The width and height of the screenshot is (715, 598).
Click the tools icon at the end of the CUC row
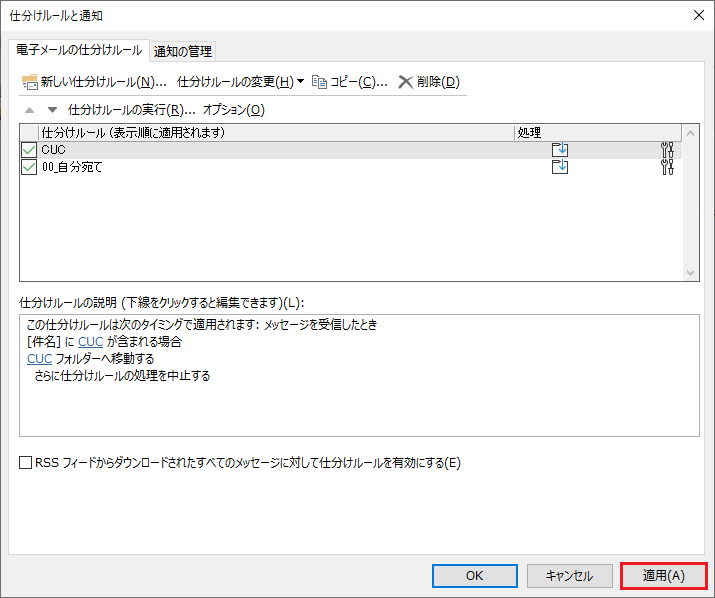click(x=668, y=150)
